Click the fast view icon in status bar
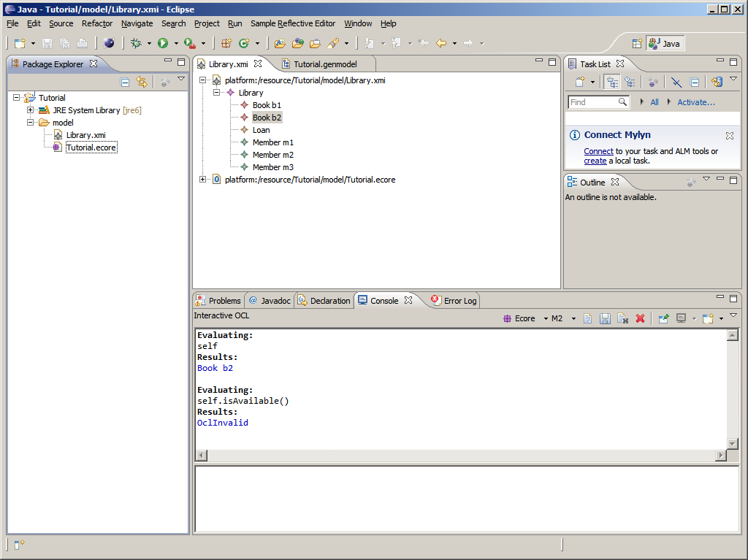 tap(19, 544)
